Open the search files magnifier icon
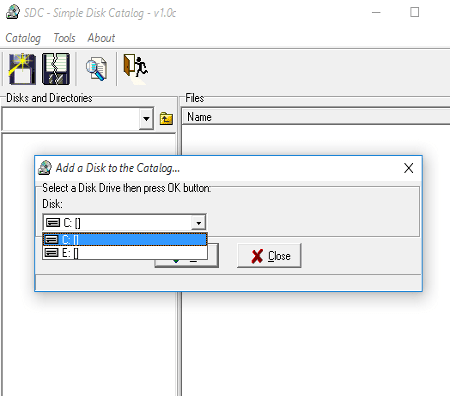 click(x=96, y=69)
